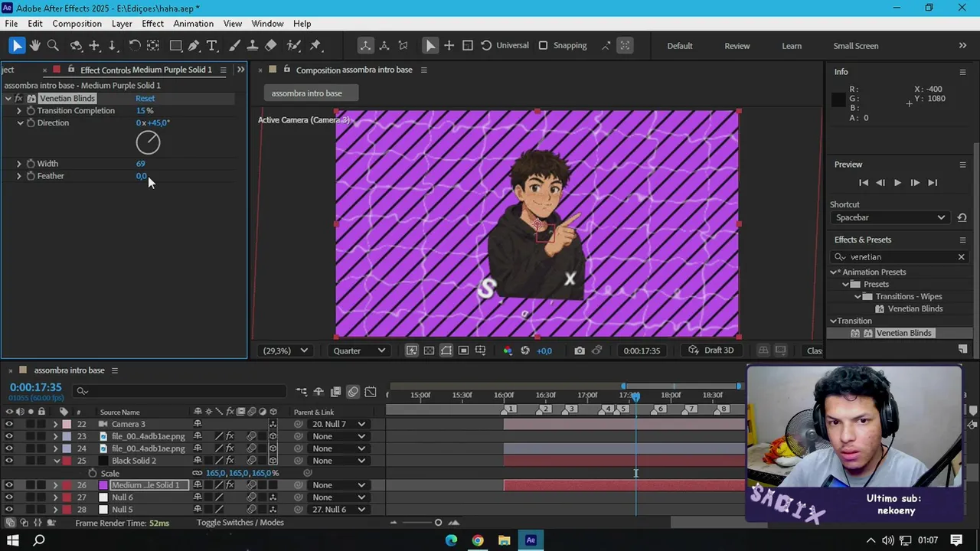This screenshot has height=551, width=980.
Task: Open Camera 3 parent dropdown 20. Null 7
Action: coord(338,424)
